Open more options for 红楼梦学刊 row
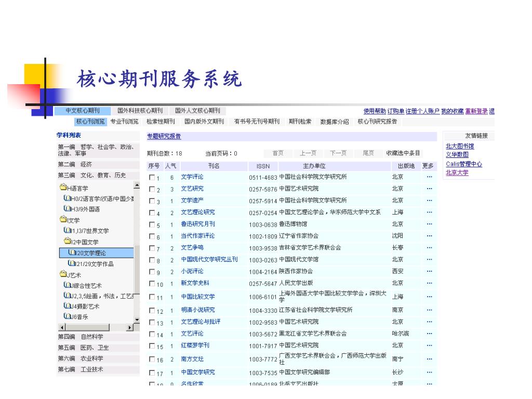 tap(429, 345)
